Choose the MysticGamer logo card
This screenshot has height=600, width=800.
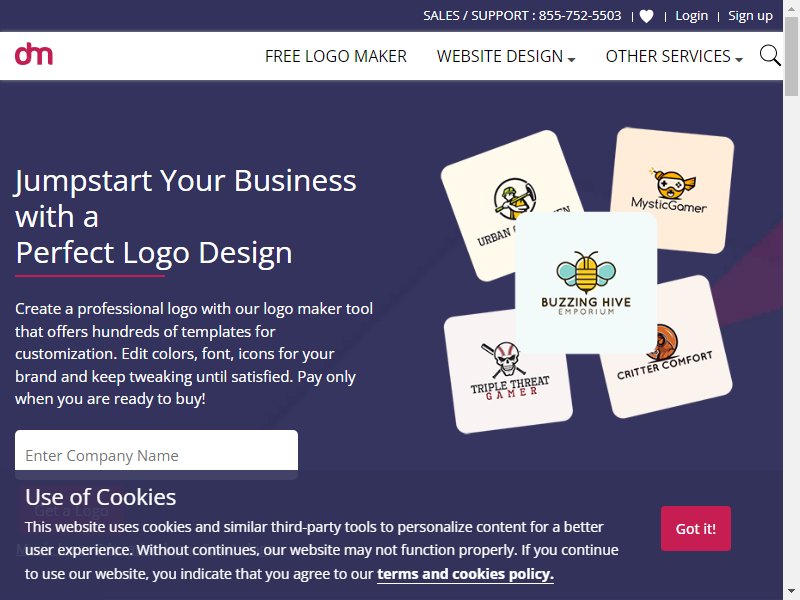[x=671, y=190]
